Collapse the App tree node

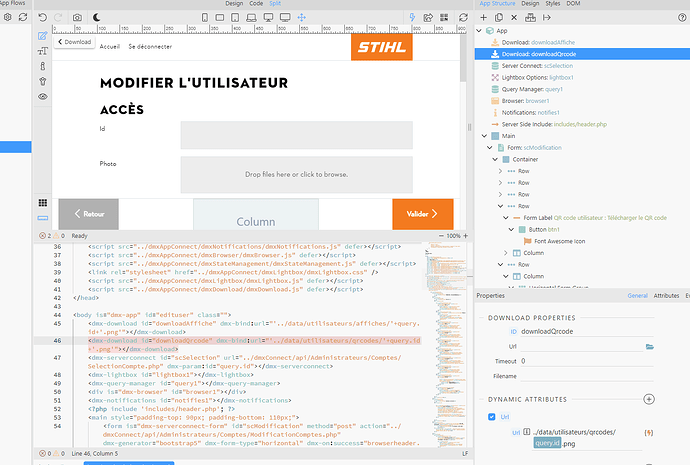[x=479, y=31]
